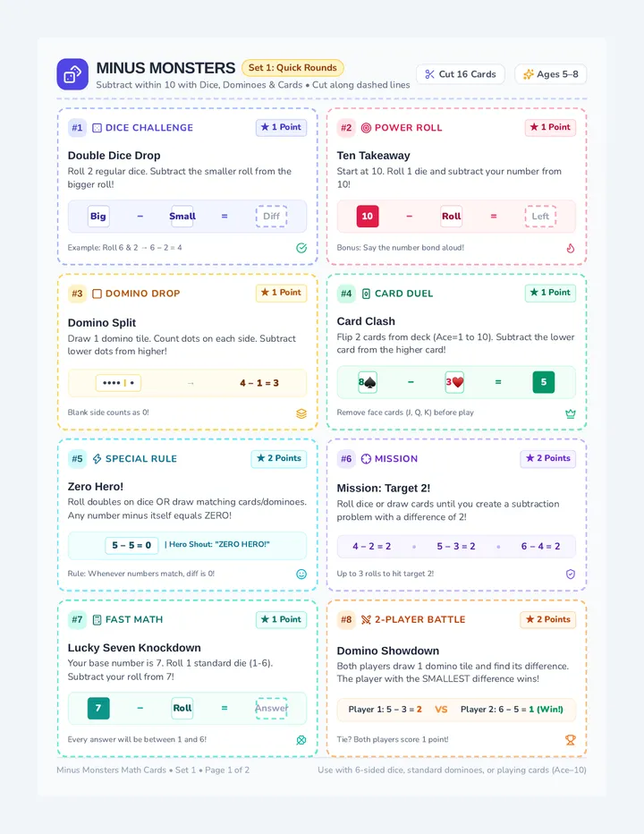Viewport: 644px width, 834px height.
Task: Click the 5 – 5 = 0 equation box
Action: 131,545
